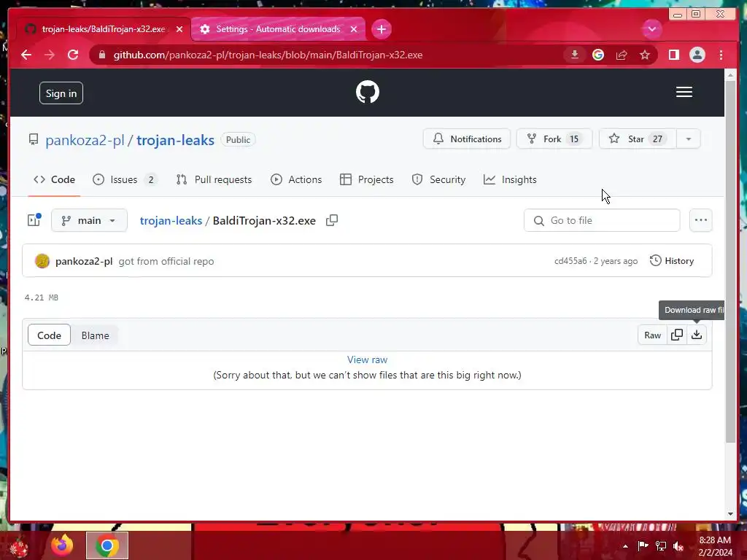Open the GitHub hamburger menu
Viewport: 747px width, 560px height.
click(x=684, y=92)
